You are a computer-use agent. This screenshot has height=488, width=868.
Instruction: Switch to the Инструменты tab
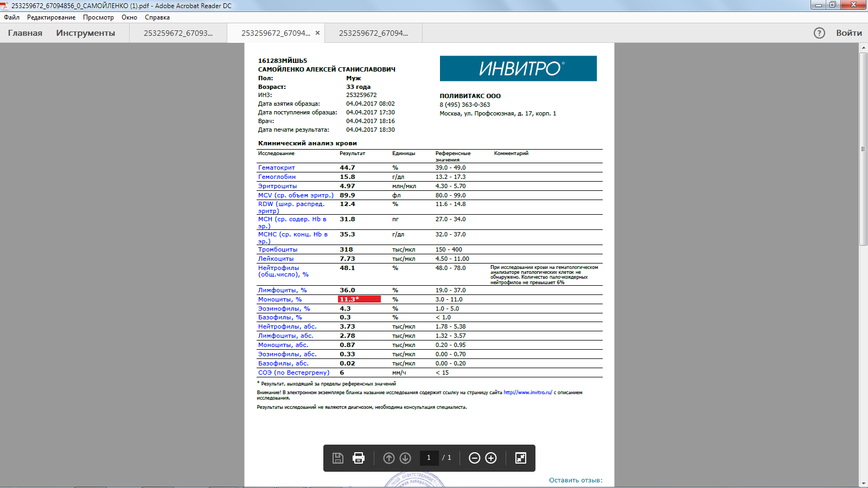(86, 33)
